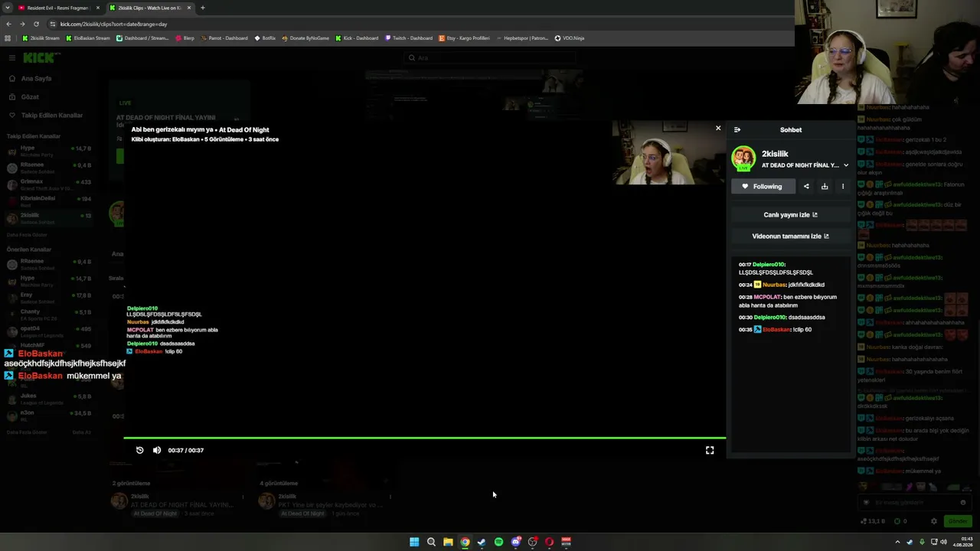Switch to the Resident Evil browser tab
Viewport: 980px width, 551px height.
coord(58,8)
